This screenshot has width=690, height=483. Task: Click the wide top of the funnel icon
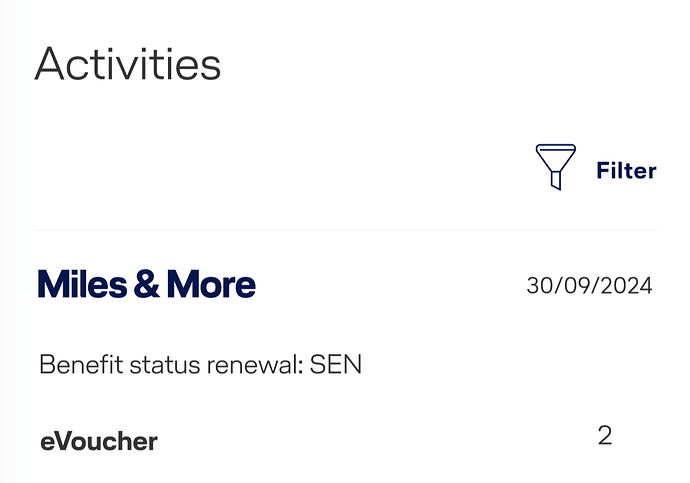555,149
